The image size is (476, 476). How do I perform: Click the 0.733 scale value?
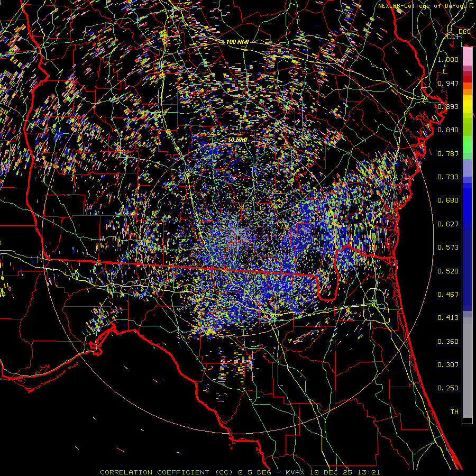coord(448,177)
